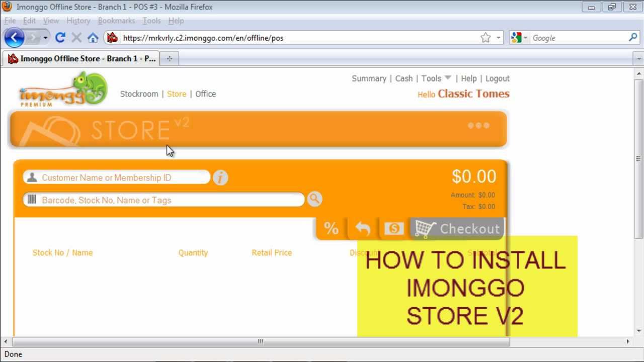This screenshot has height=362, width=644.
Task: Click the return arrow button
Action: tap(363, 229)
